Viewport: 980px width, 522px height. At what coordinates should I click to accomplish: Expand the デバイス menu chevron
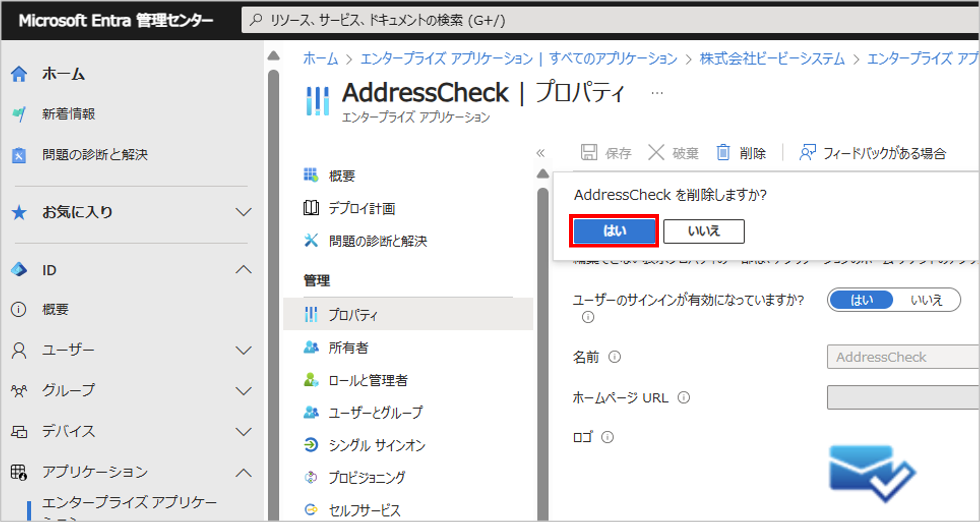[x=244, y=431]
